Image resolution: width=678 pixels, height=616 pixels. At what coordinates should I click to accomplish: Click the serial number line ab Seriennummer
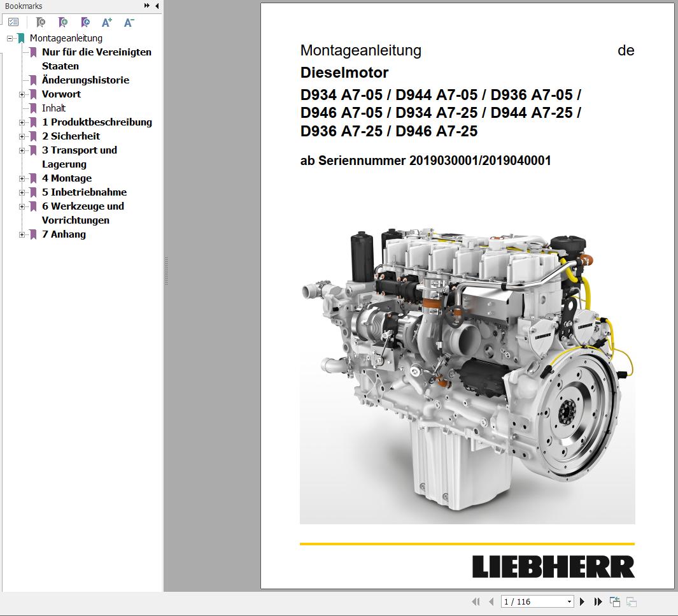(425, 161)
